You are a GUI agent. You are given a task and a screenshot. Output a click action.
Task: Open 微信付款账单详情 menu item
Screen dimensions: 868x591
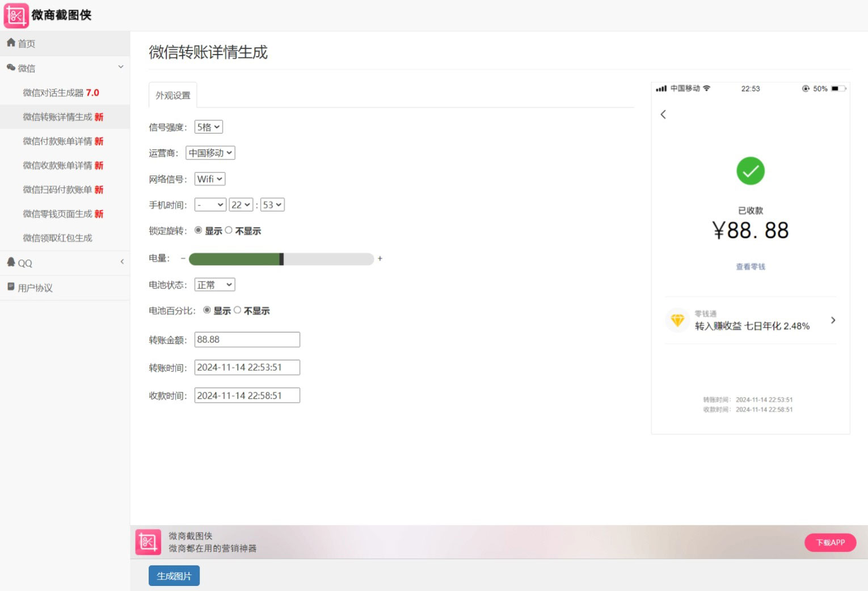point(65,141)
